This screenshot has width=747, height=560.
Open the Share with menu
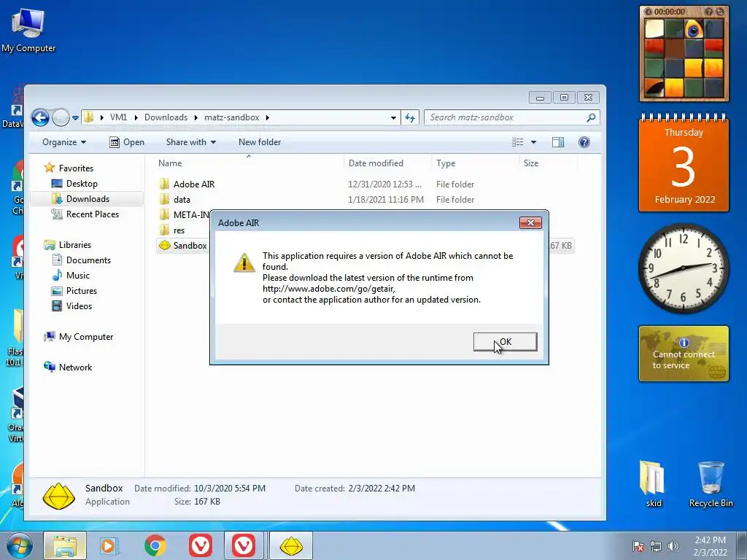[x=190, y=142]
